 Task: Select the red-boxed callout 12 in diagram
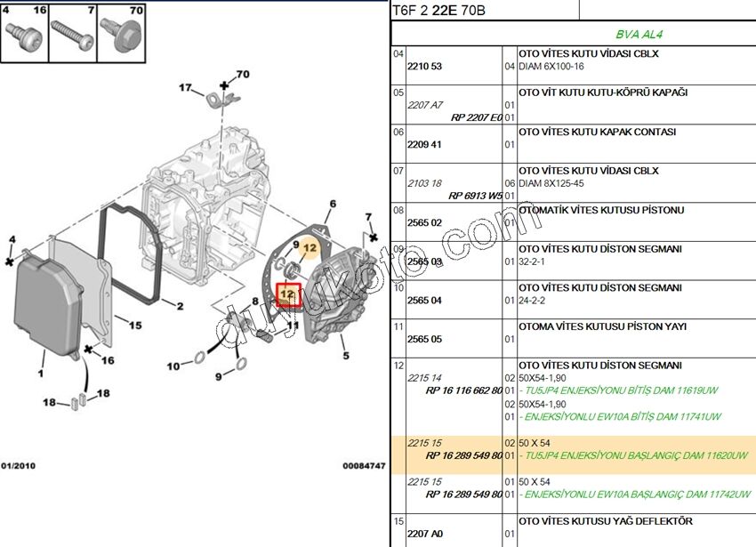tap(287, 294)
